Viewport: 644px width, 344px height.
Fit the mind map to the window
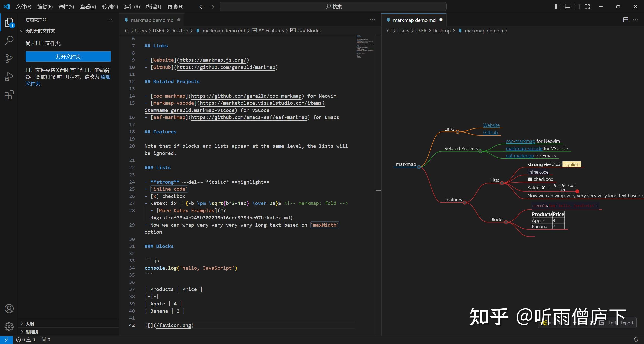pos(602,323)
